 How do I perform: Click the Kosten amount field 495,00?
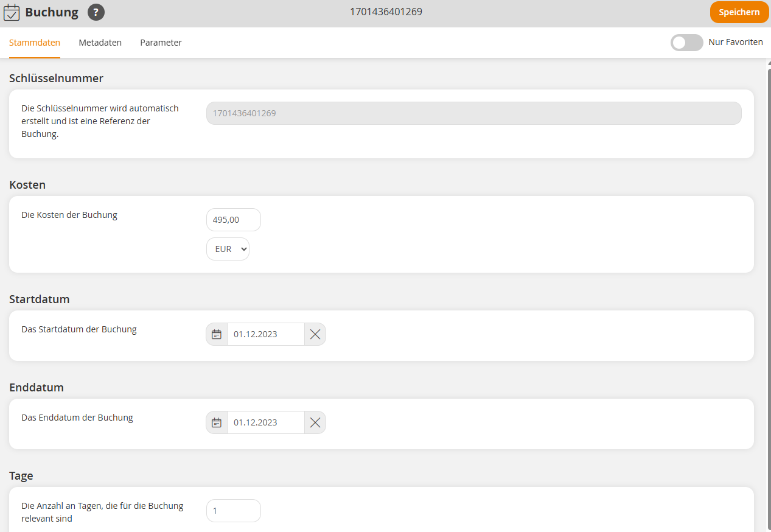tap(234, 220)
